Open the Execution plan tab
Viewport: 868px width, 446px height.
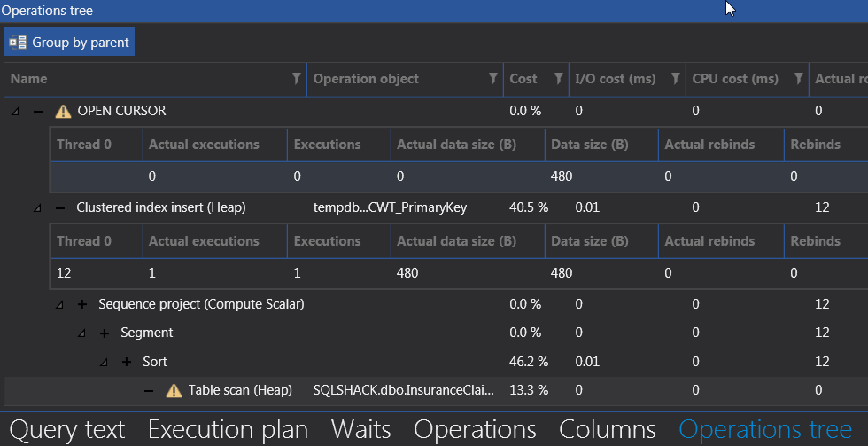[228, 430]
